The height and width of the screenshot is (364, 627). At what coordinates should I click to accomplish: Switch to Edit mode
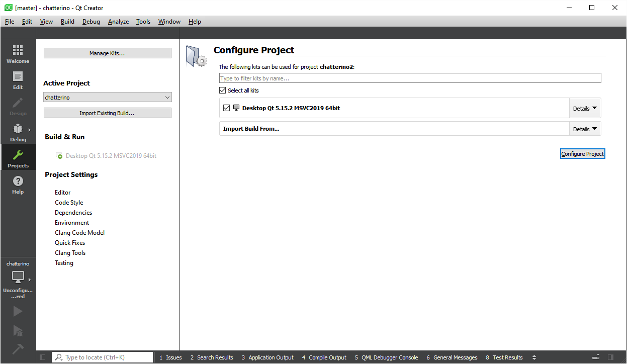pos(18,80)
